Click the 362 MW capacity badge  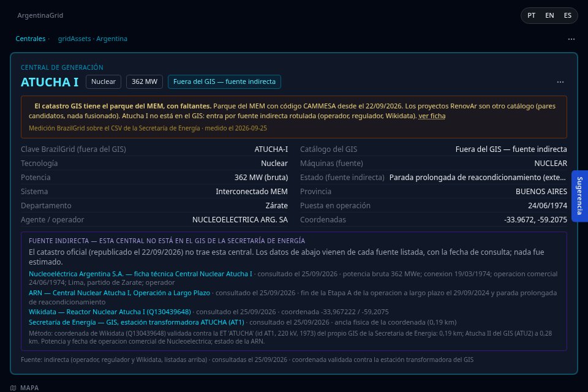(145, 82)
